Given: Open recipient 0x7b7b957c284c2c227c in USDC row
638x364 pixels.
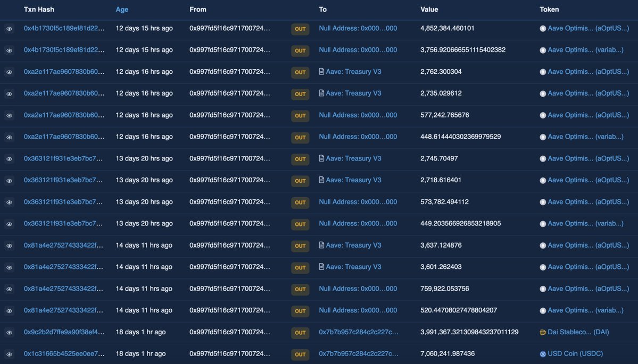Looking at the screenshot, I should (359, 354).
